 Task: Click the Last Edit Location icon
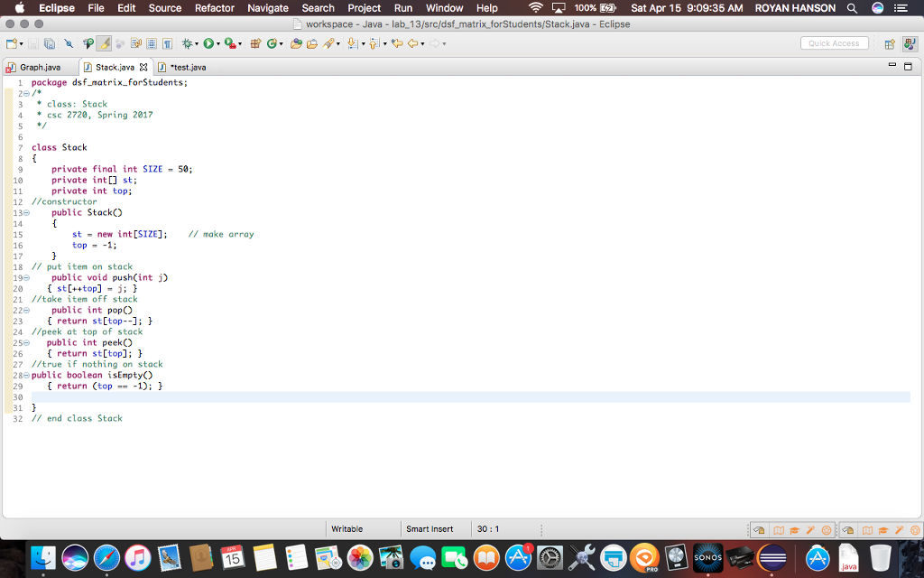(397, 42)
